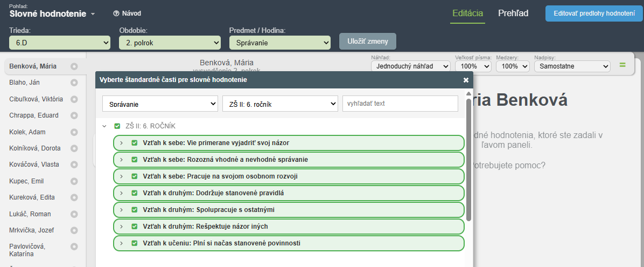Click the green hamburger menu icon
This screenshot has height=267, width=644.
tap(622, 65)
